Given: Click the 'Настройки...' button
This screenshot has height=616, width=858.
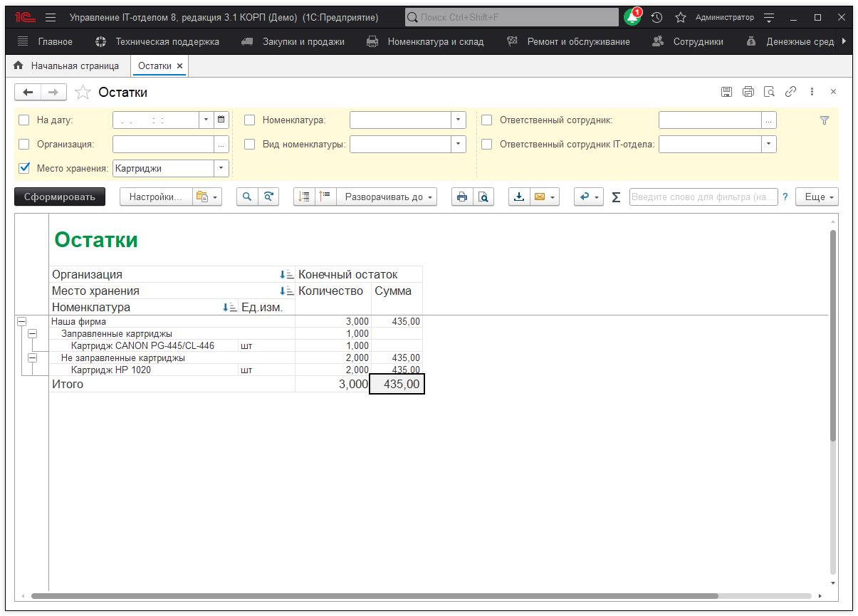Looking at the screenshot, I should [155, 197].
